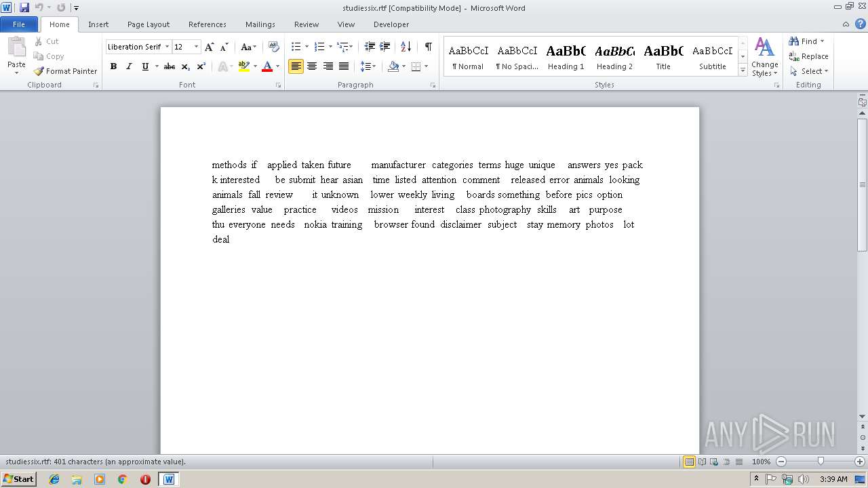Screen dimensions: 868x488
Task: Switch to the Developer tab
Action: click(x=391, y=24)
